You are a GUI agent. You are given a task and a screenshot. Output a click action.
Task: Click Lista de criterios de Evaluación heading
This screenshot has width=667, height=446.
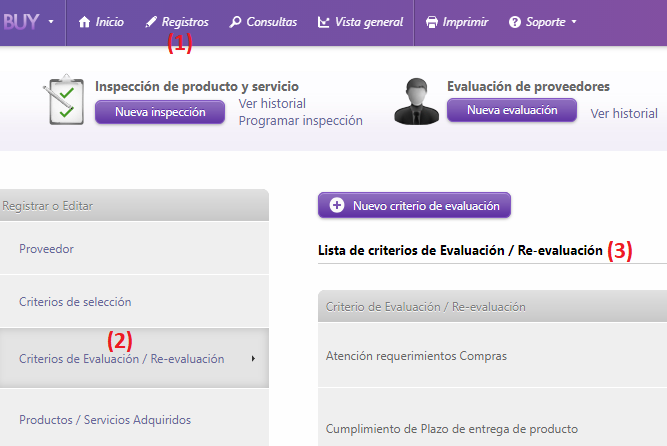point(460,250)
